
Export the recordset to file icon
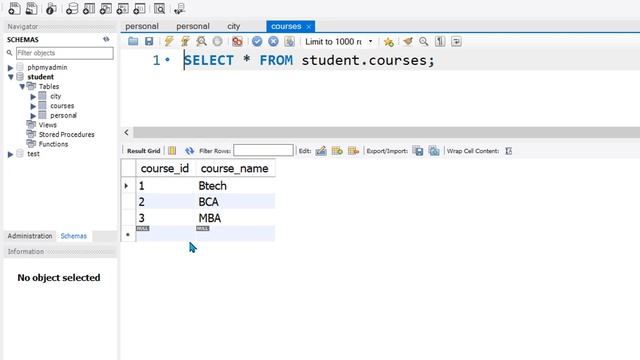pos(418,151)
